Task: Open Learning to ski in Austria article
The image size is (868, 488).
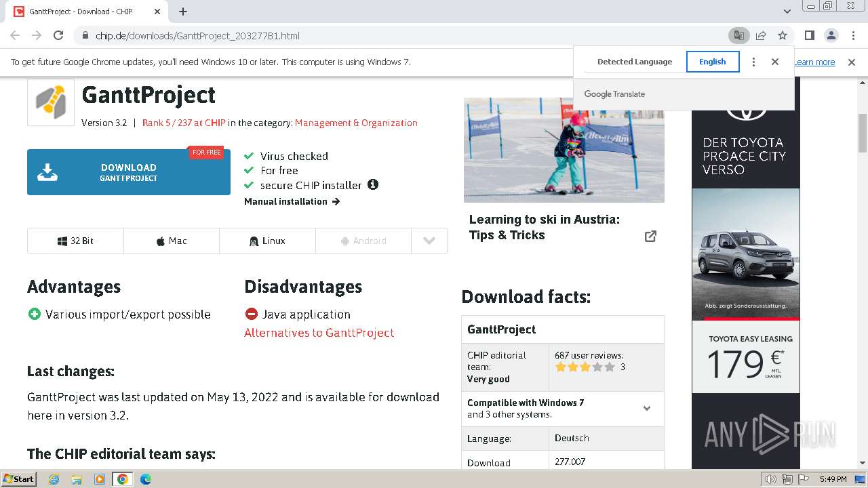Action: [545, 227]
